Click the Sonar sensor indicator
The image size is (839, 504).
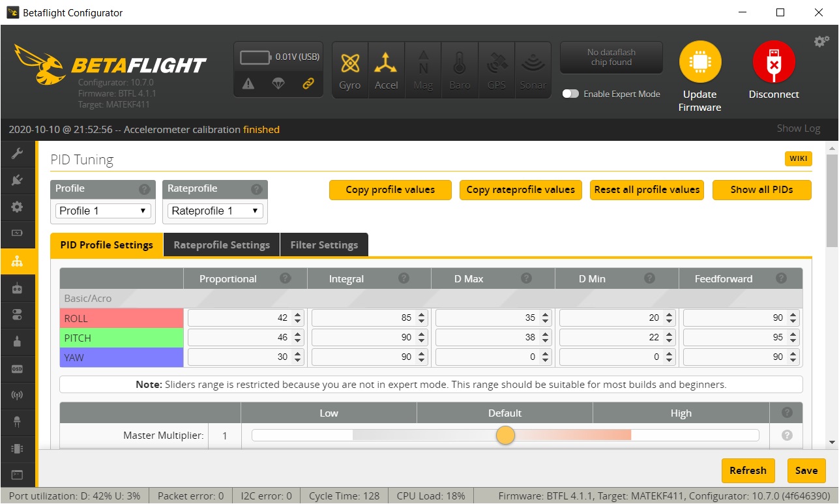click(533, 70)
